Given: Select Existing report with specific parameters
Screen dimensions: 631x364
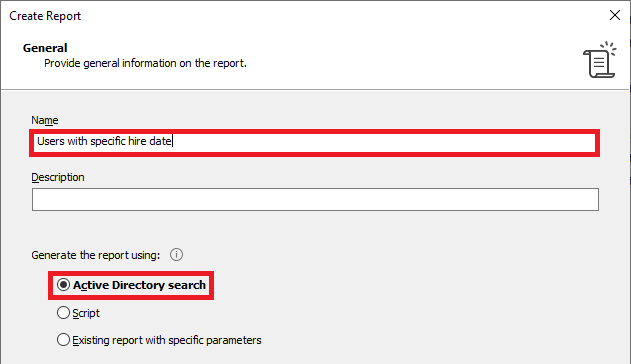Looking at the screenshot, I should [x=63, y=340].
